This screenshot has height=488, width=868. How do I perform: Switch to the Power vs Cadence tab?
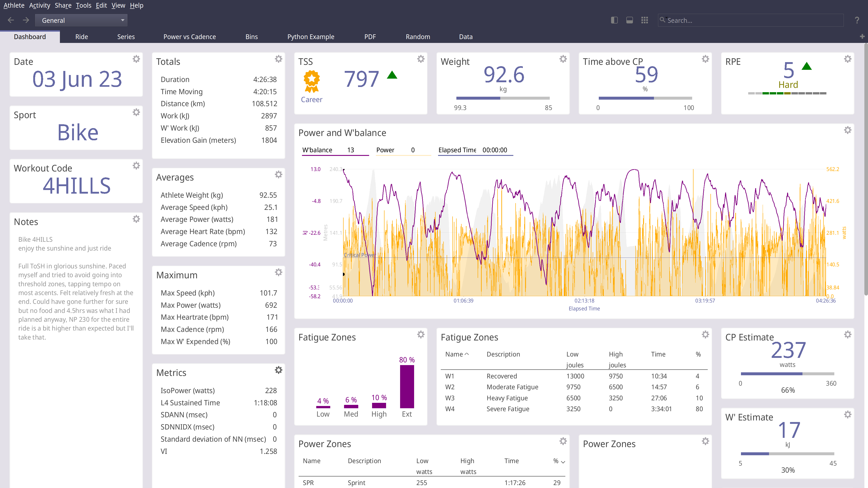click(x=189, y=37)
